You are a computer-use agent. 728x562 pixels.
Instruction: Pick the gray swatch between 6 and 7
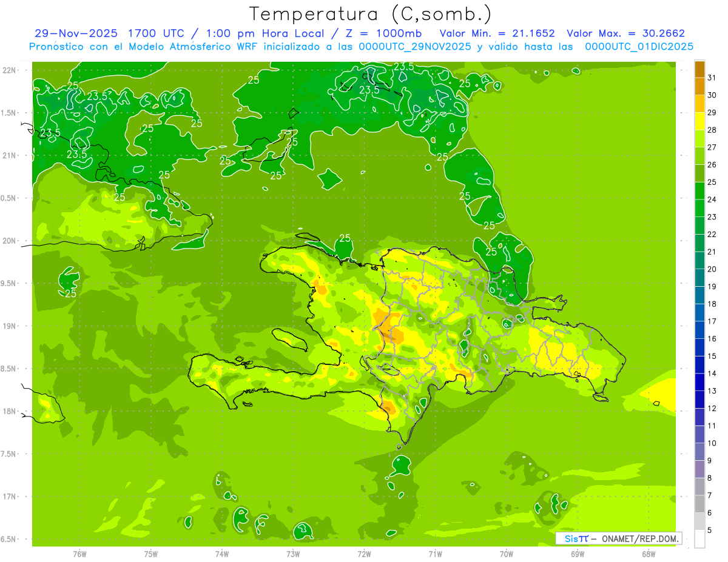point(699,504)
